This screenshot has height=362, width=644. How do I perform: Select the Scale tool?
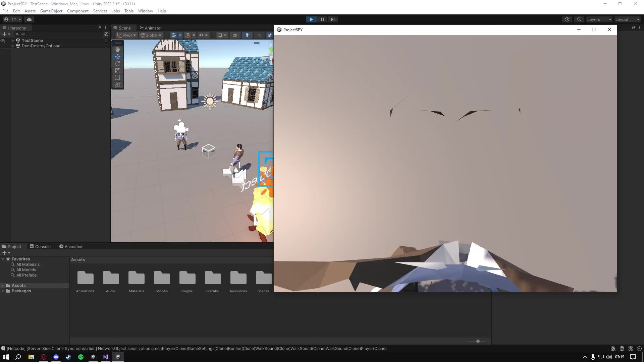(118, 71)
